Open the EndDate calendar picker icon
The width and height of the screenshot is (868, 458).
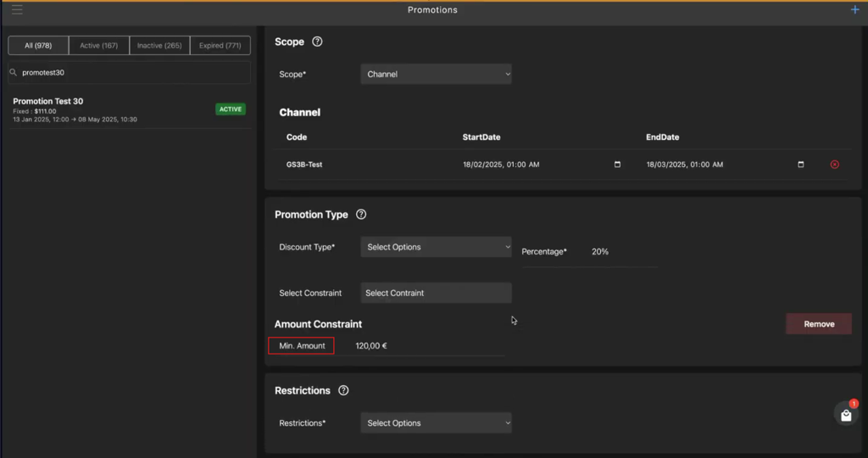[800, 165]
